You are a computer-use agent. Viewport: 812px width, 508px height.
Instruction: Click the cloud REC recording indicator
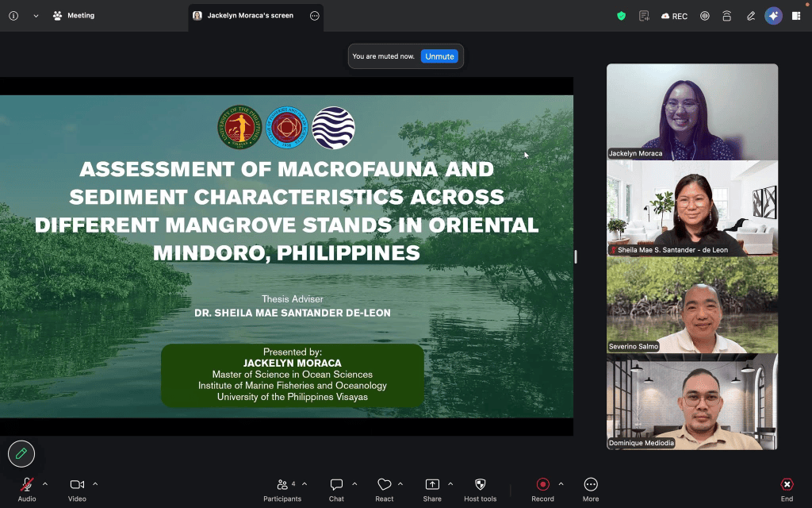pyautogui.click(x=674, y=16)
